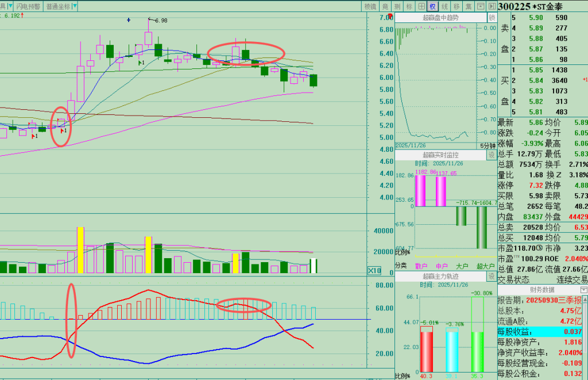
Task: Toggle the 锁 lock on 超赢盘中趋势
Action: click(491, 18)
